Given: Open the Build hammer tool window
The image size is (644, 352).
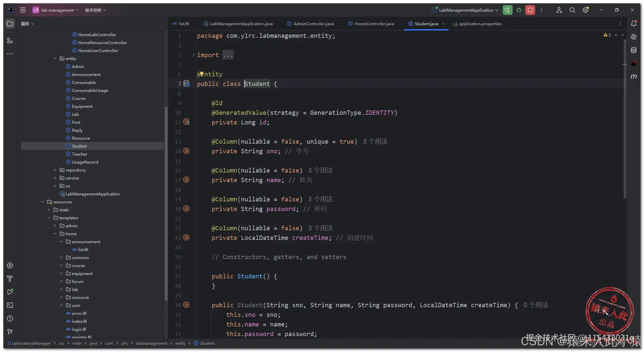Looking at the screenshot, I should click(x=10, y=279).
